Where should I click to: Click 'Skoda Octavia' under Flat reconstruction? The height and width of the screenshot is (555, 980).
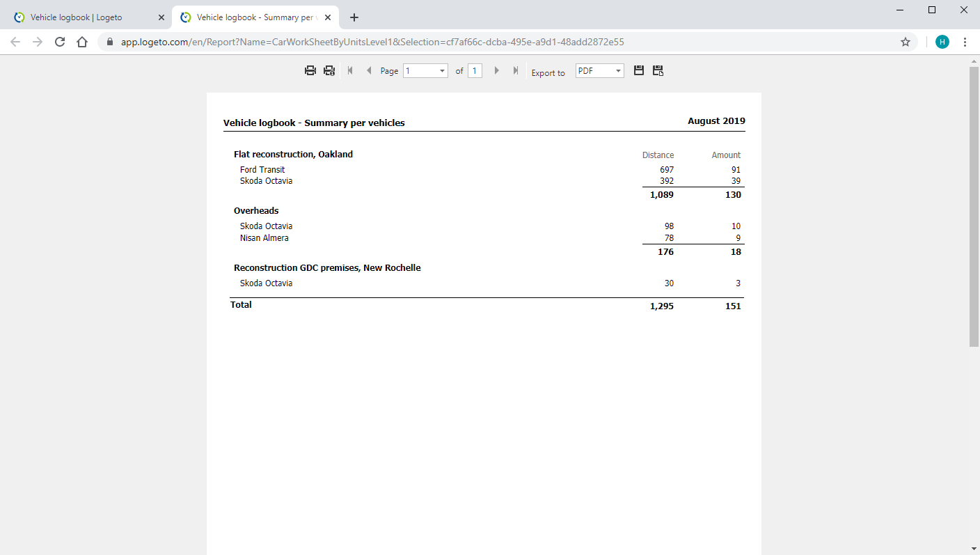266,181
